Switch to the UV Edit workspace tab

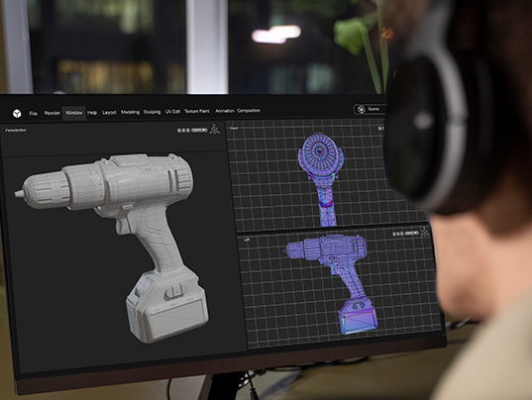point(172,112)
